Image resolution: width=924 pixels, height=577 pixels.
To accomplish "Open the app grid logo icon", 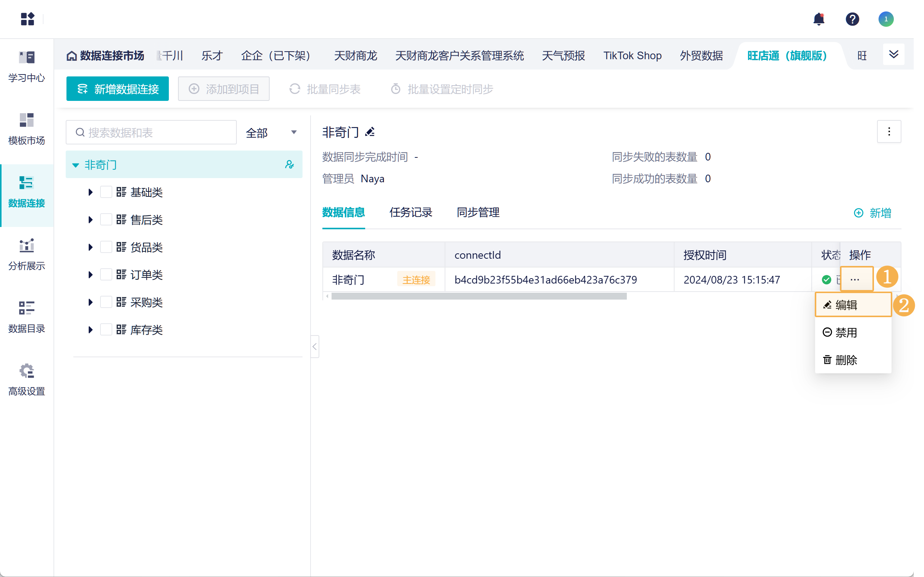I will pos(28,19).
